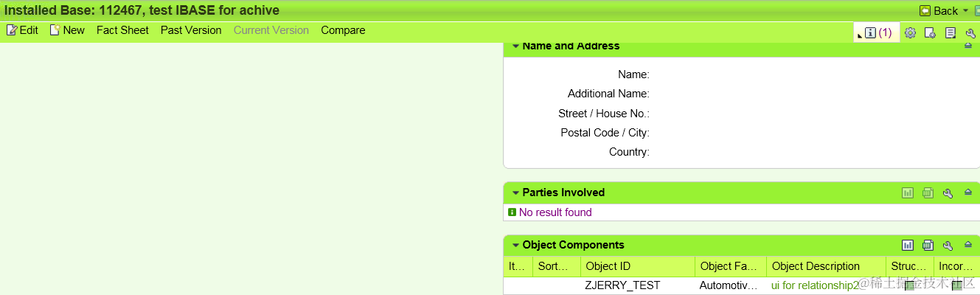Viewport: 980px width, 295px height.
Task: Toggle Structured checkbox in ZJERRY_TEST row
Action: coord(910,285)
